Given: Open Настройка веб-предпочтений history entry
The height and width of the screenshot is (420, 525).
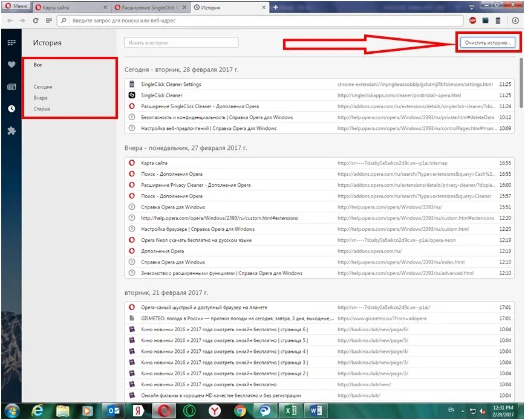Looking at the screenshot, I should [319, 129].
